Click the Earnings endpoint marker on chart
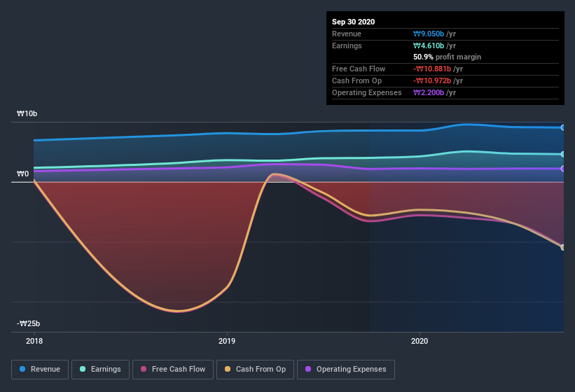The width and height of the screenshot is (575, 392). coord(563,154)
